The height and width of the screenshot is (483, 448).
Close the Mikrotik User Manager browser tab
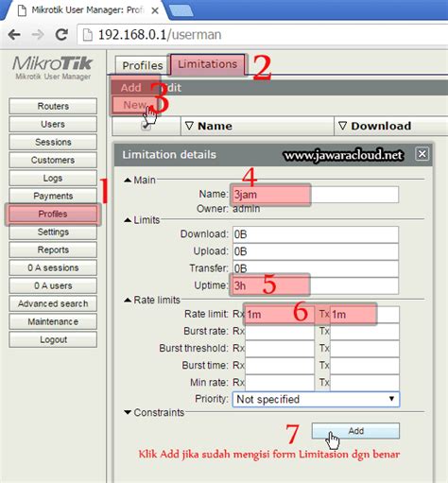155,10
